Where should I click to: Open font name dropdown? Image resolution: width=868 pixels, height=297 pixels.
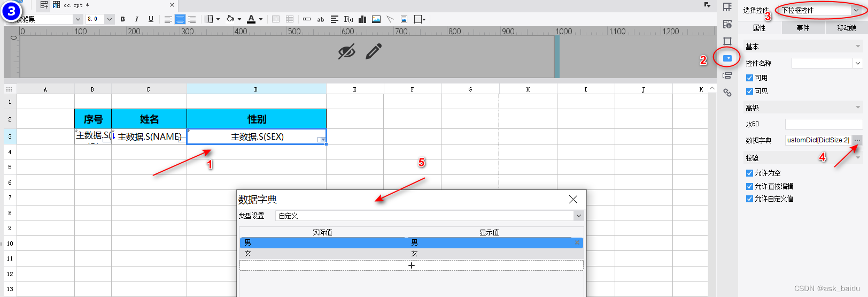click(77, 19)
